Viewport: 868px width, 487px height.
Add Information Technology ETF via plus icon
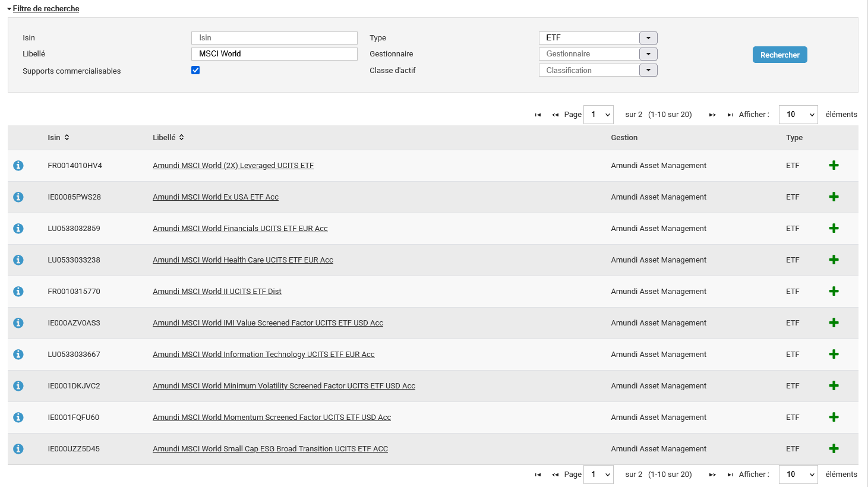pos(834,355)
